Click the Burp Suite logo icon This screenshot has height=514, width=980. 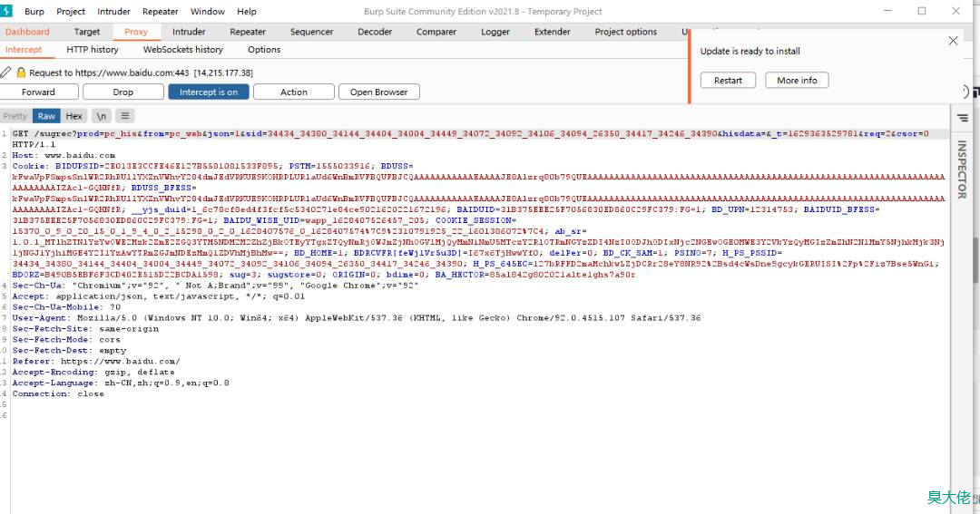tap(5, 11)
